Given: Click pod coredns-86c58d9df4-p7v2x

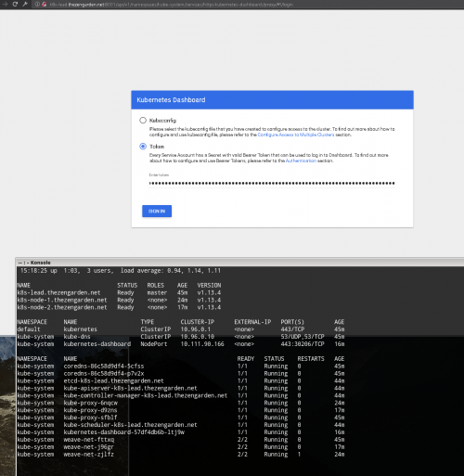Looking at the screenshot, I should tap(104, 374).
